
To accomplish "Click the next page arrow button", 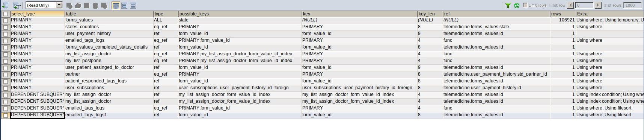I will [x=598, y=5].
